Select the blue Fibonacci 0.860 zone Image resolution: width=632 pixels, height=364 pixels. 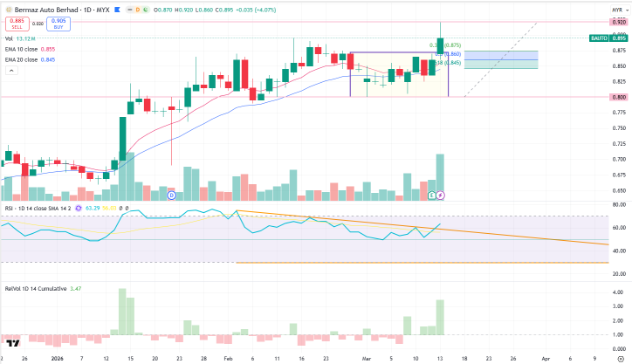501,55
